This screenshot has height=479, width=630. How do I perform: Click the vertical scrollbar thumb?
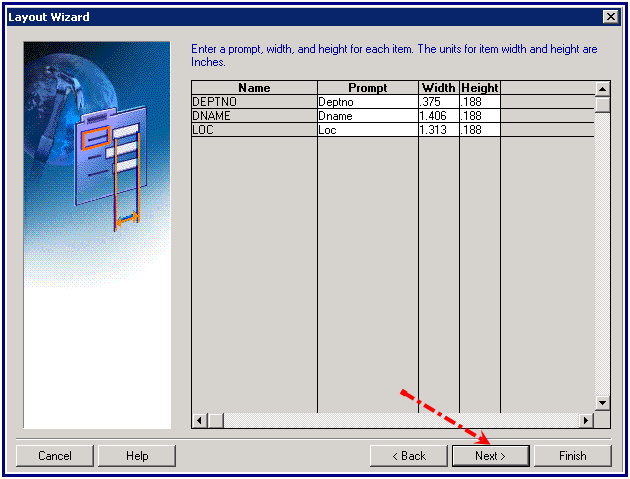tap(602, 104)
